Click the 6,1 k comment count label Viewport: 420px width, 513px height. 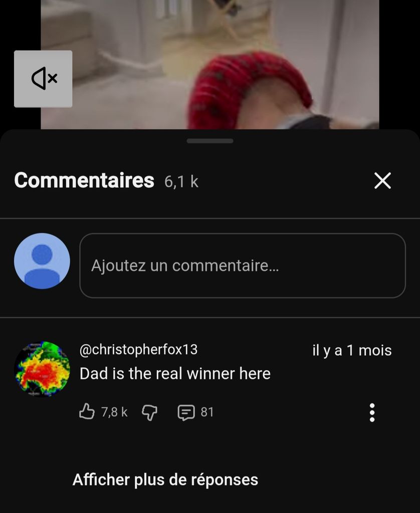click(181, 181)
